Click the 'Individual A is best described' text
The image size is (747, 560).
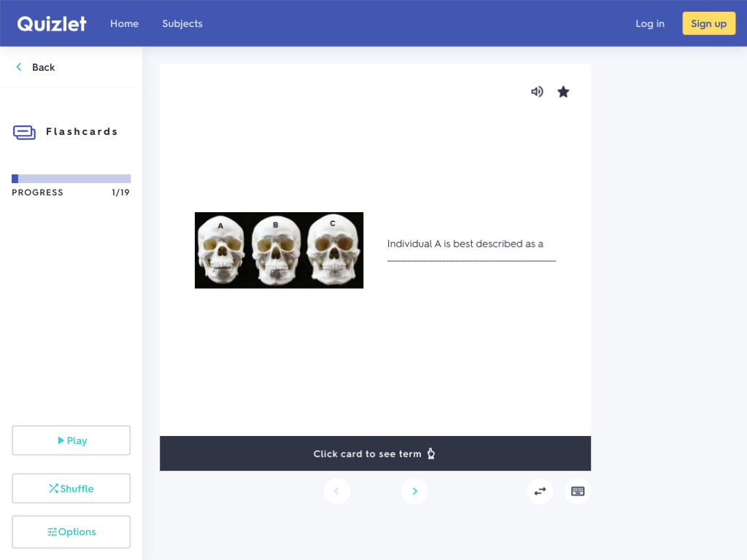[x=465, y=244]
